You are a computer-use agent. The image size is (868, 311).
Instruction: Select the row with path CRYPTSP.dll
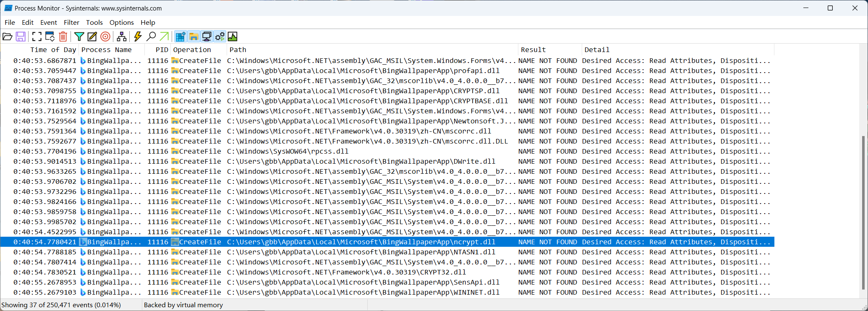(387, 91)
